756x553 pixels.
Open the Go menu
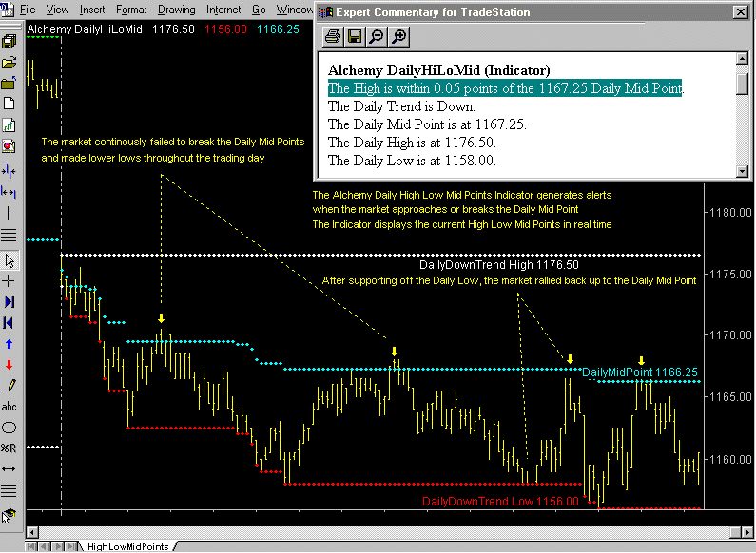[259, 10]
